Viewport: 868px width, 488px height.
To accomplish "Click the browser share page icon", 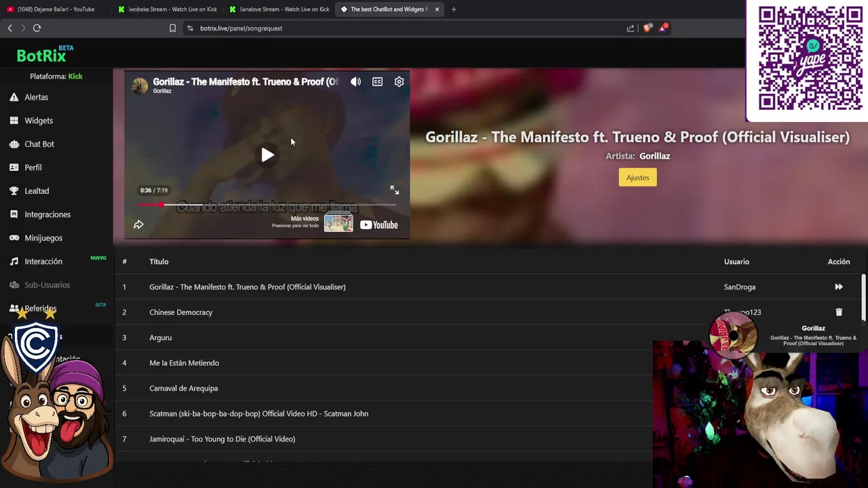I will 631,28.
